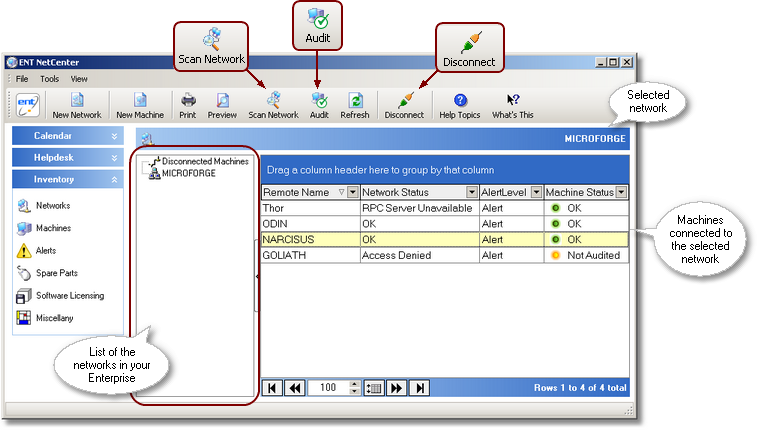Click the Print toolbar icon
759x430 pixels.
point(188,106)
